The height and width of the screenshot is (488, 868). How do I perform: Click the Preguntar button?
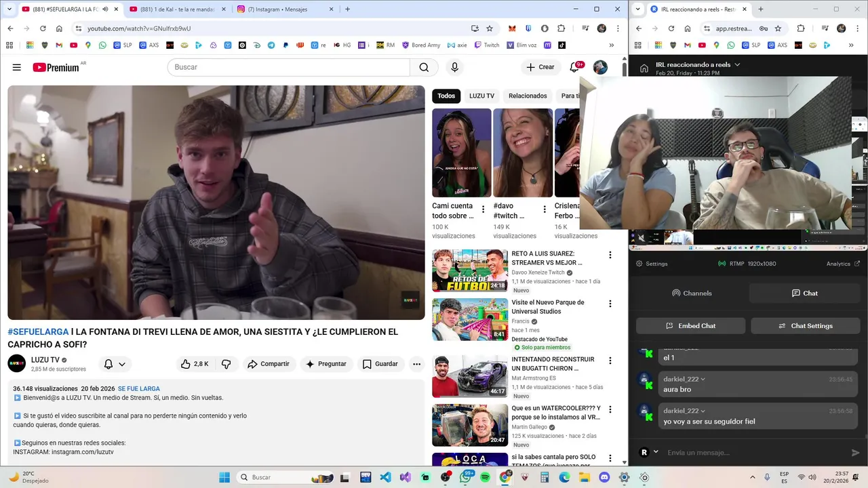tap(326, 364)
